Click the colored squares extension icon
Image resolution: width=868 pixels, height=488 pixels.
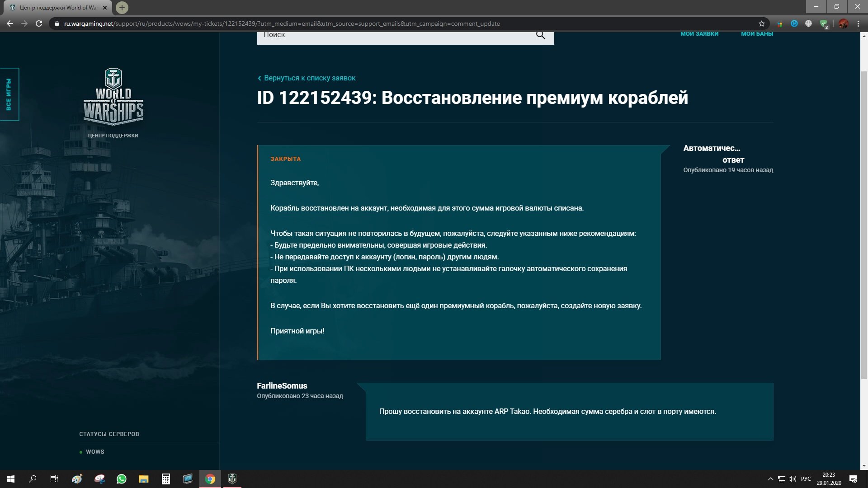tap(780, 23)
